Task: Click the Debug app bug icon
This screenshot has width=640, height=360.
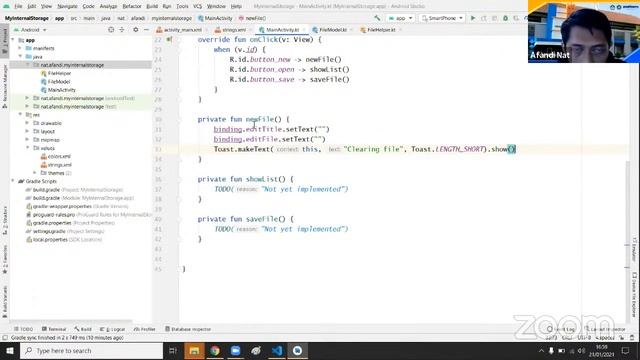Action: (x=505, y=18)
